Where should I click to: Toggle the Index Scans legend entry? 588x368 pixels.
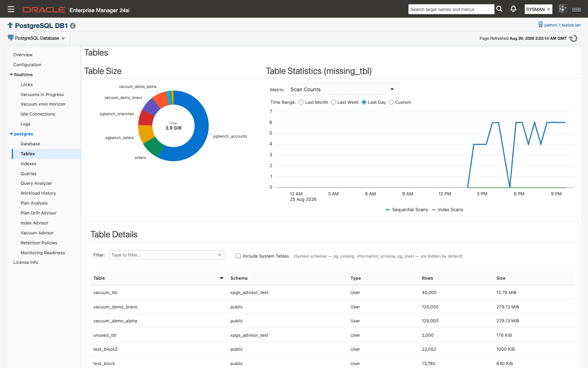[x=447, y=210]
